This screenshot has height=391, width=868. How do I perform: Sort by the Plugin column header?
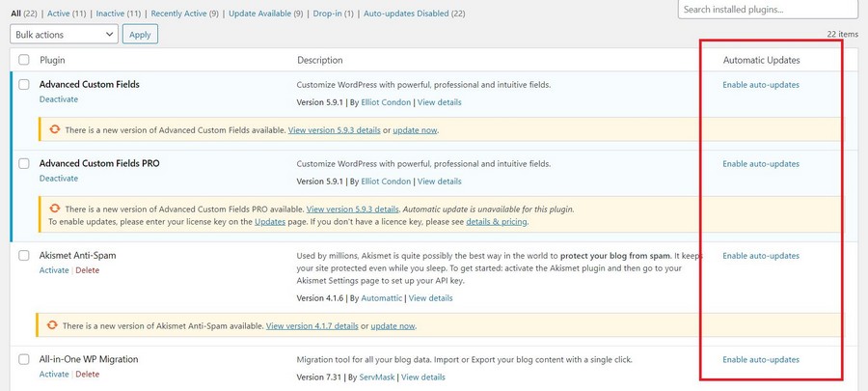[52, 60]
